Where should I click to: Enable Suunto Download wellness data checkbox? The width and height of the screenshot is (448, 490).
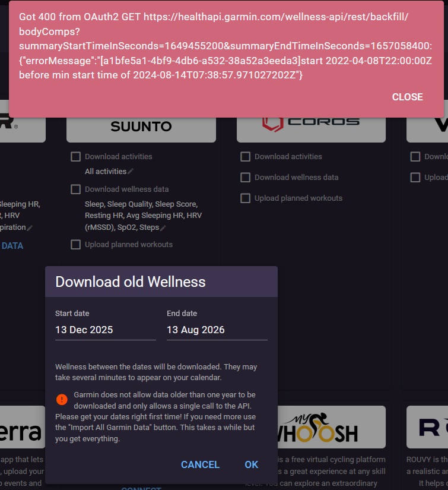(x=75, y=189)
